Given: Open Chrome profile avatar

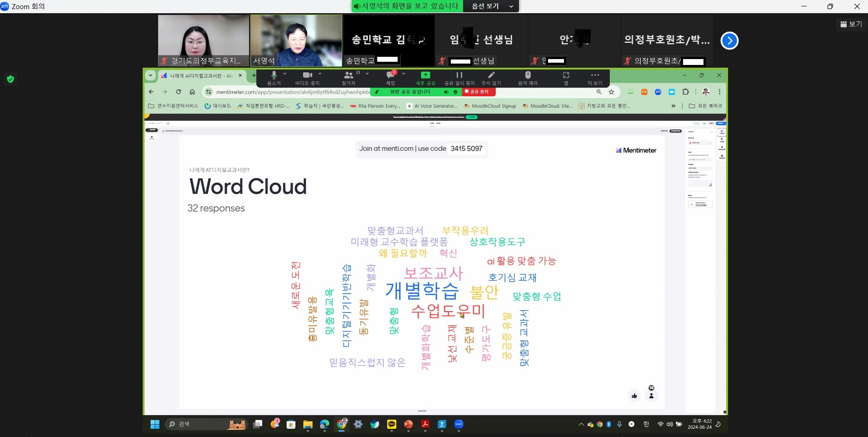Looking at the screenshot, I should click(706, 92).
